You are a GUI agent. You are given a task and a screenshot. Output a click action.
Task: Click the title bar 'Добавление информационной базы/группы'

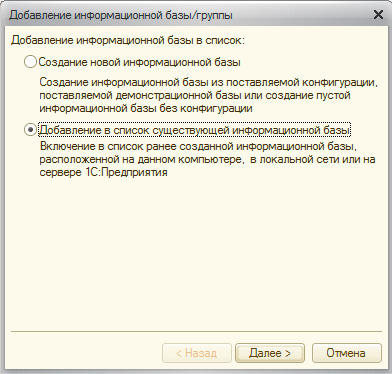click(121, 15)
